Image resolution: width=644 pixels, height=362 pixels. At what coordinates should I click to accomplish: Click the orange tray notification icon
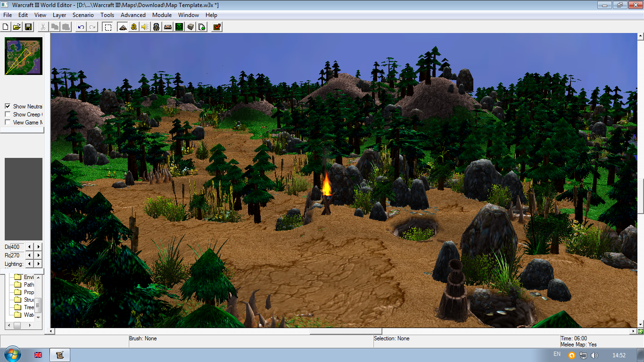[572, 355]
